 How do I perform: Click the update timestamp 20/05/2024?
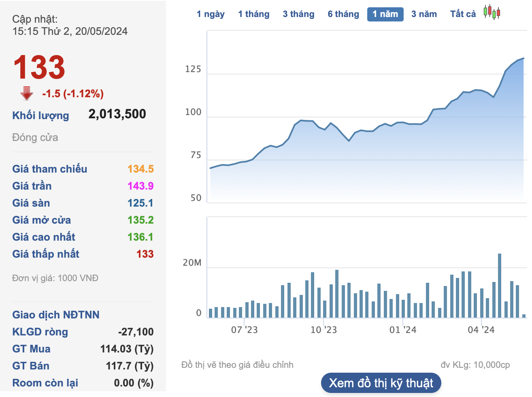(x=101, y=31)
